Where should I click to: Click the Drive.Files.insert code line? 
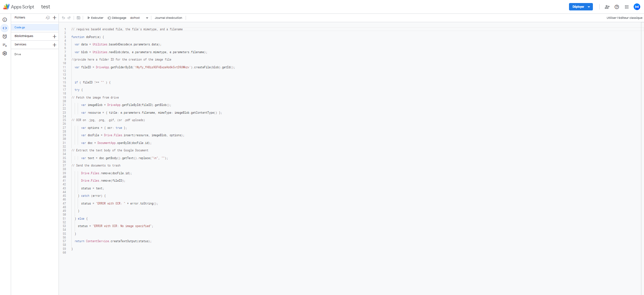[x=133, y=135]
